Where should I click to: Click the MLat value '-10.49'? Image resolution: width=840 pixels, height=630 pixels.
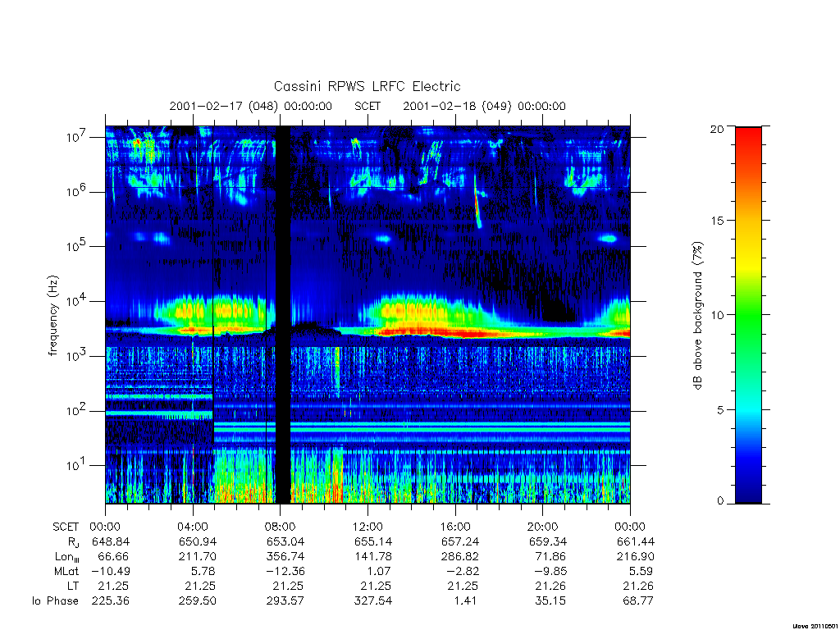click(111, 571)
